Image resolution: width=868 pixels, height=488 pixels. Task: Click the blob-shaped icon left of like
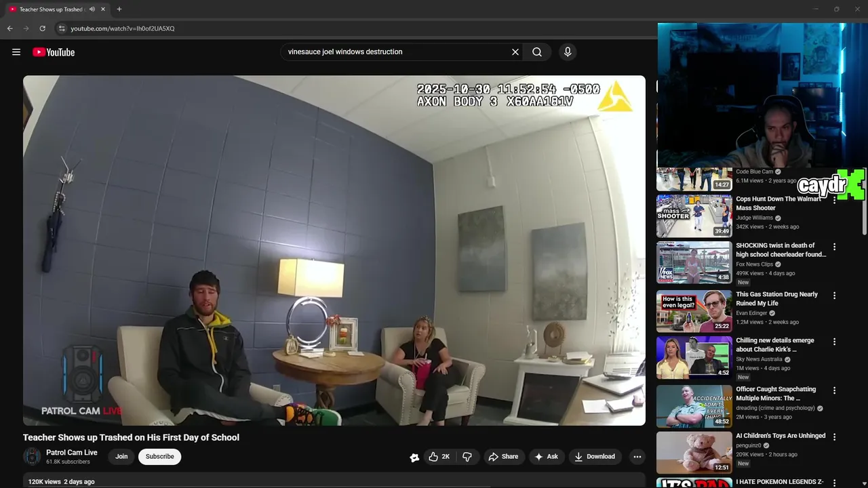[414, 457]
